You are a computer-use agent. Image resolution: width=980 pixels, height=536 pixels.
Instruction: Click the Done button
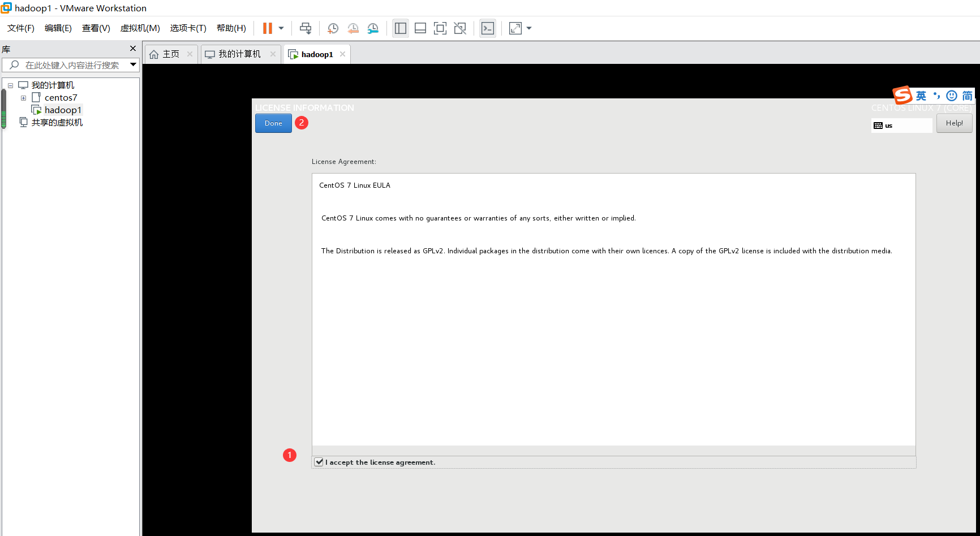[273, 123]
